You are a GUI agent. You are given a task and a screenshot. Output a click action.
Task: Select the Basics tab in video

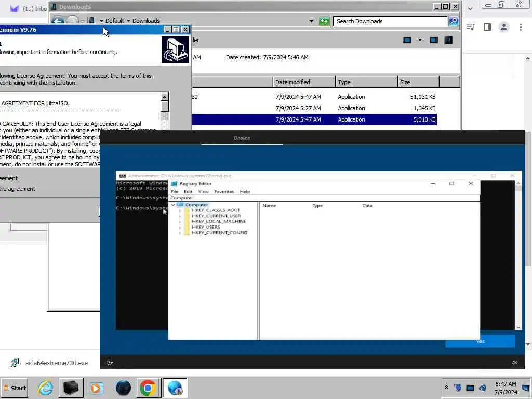tap(242, 138)
